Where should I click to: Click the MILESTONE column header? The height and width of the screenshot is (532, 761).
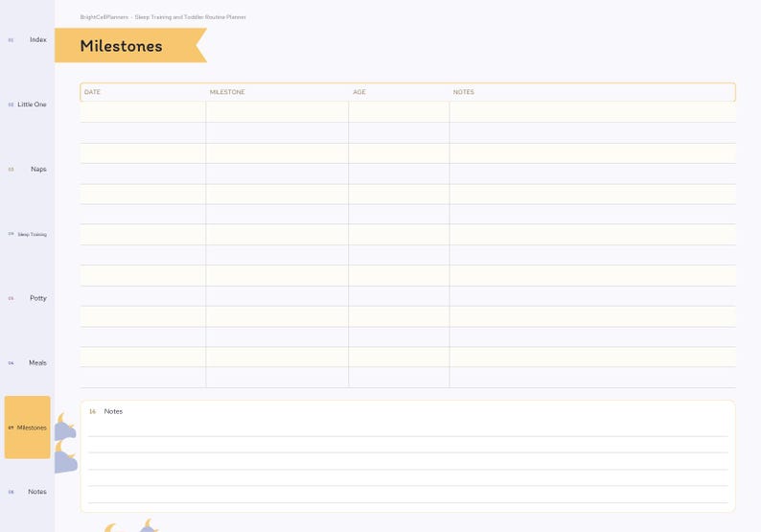pyautogui.click(x=227, y=92)
